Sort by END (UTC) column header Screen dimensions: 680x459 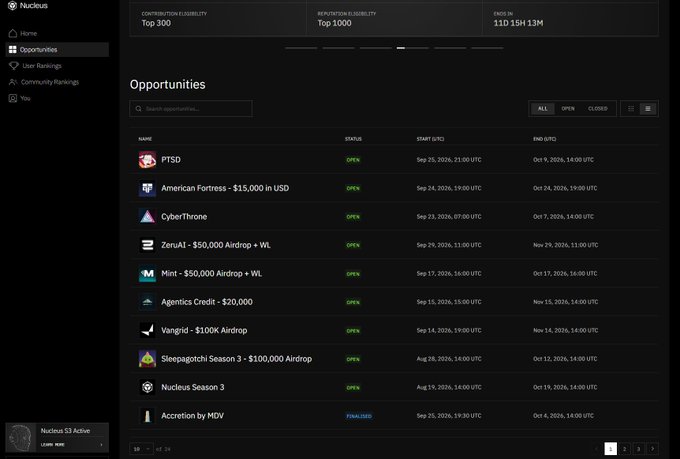pos(544,139)
